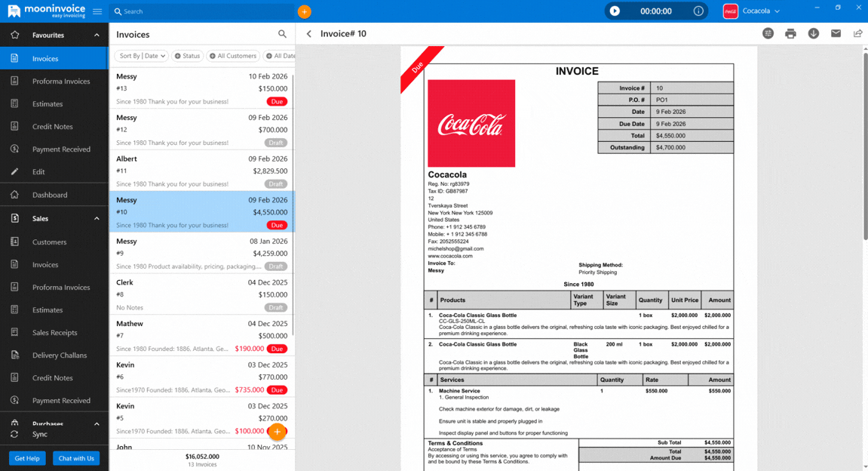Open the Invoices section in sidebar
Viewport: 868px width, 471px height.
point(45,57)
